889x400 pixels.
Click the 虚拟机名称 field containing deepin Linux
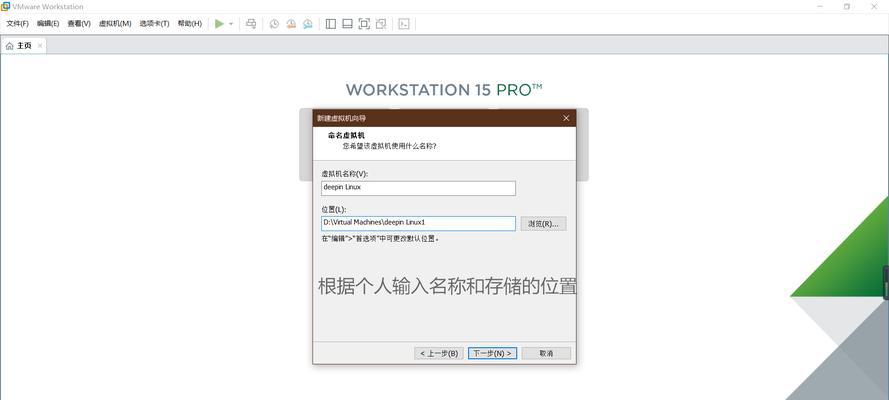coord(418,188)
